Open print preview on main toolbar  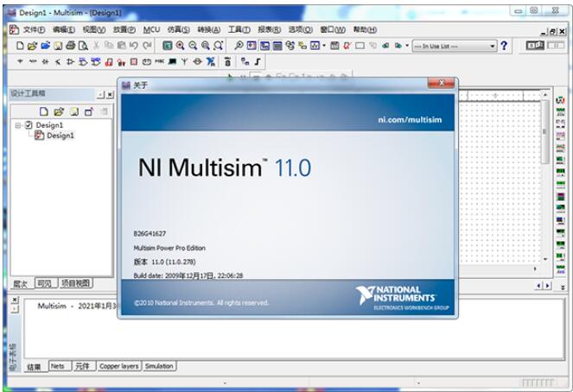click(x=83, y=46)
